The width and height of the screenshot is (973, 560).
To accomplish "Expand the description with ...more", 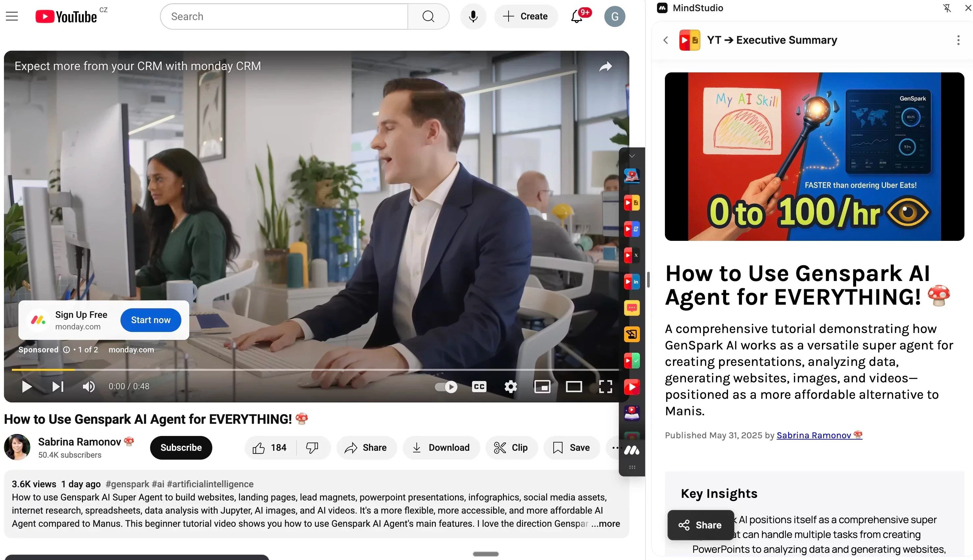I will [x=606, y=523].
